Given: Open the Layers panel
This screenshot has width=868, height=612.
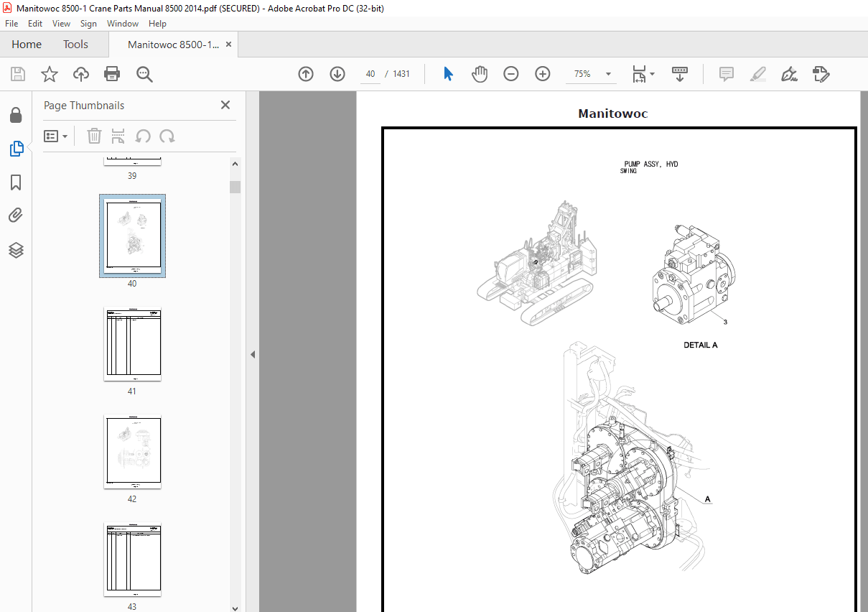Looking at the screenshot, I should tap(16, 250).
